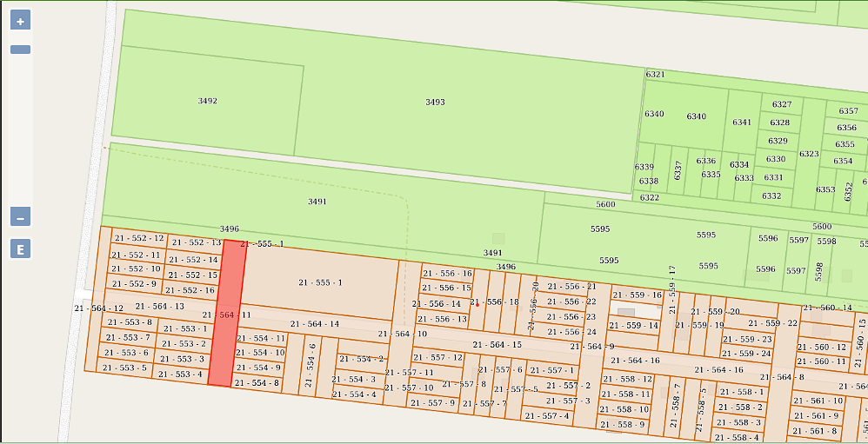Select green parcel 6341
Image resolution: width=868 pixels, height=444 pixels.
coord(741,123)
